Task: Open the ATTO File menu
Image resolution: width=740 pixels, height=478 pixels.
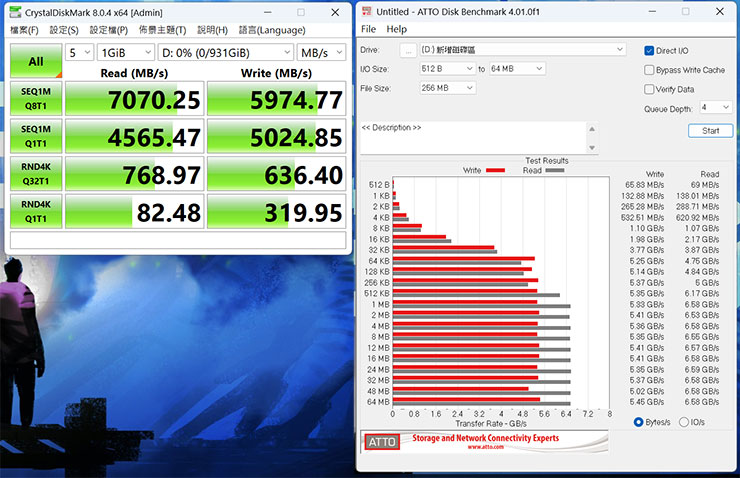Action: tap(369, 29)
